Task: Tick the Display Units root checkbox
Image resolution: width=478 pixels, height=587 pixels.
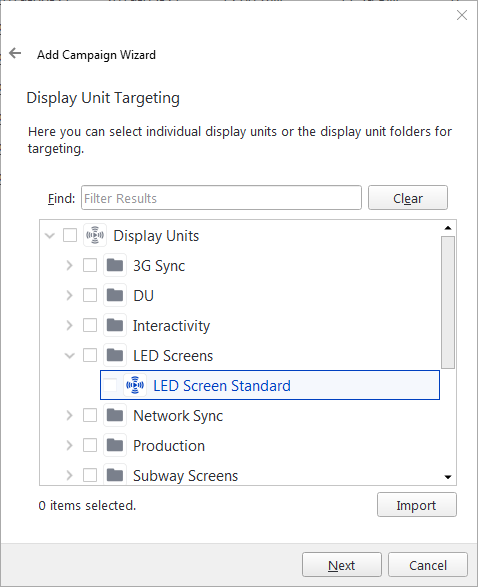Action: [x=70, y=235]
